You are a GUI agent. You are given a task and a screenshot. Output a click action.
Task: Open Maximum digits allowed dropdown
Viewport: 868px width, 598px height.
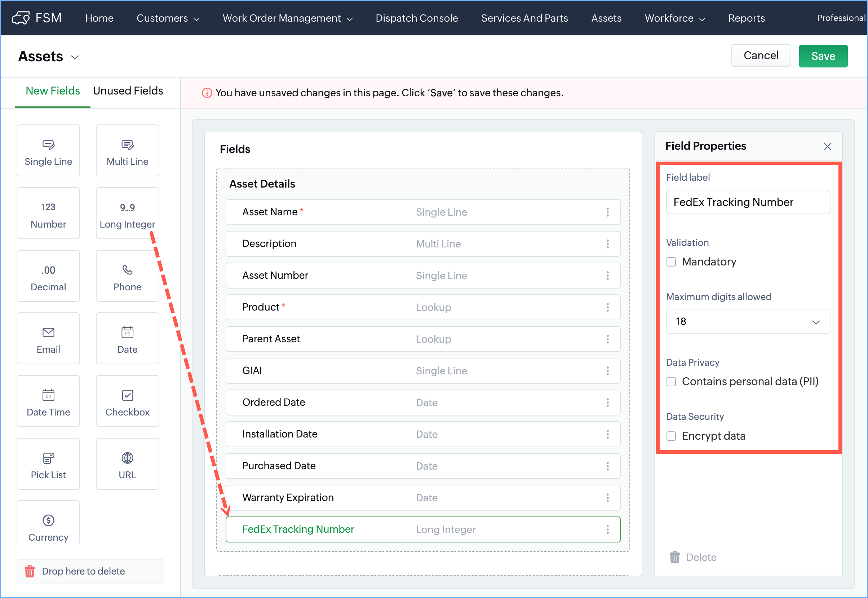coord(748,321)
